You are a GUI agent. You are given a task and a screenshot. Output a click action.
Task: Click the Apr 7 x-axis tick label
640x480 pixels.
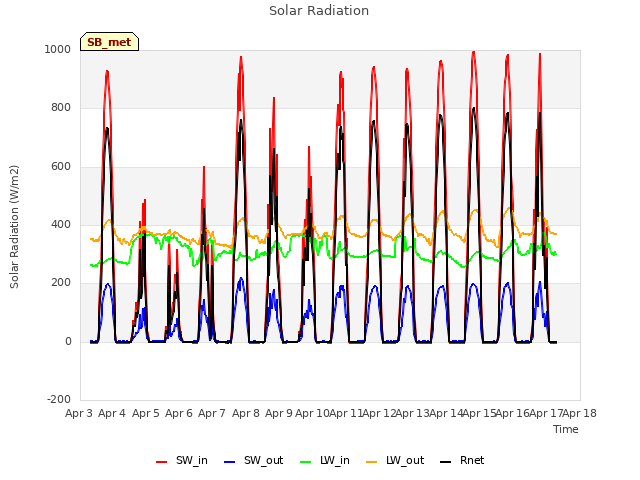click(x=212, y=413)
